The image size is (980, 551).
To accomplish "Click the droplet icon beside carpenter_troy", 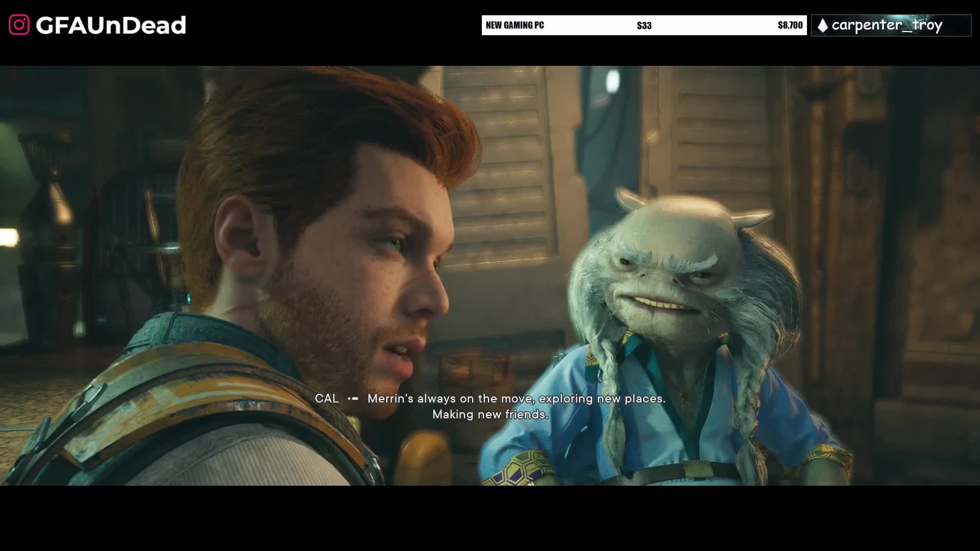I will click(x=822, y=26).
